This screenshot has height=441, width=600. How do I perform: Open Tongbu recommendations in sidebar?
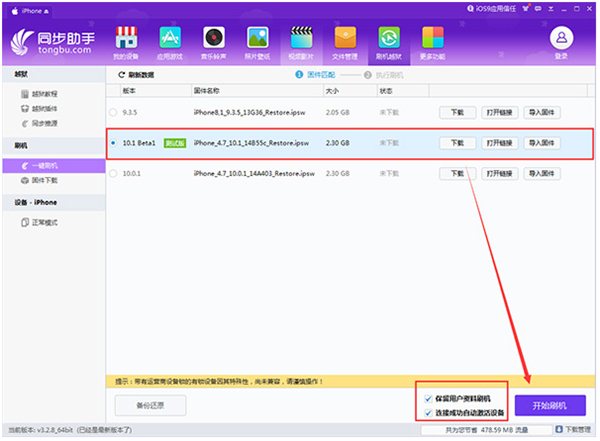click(39, 123)
